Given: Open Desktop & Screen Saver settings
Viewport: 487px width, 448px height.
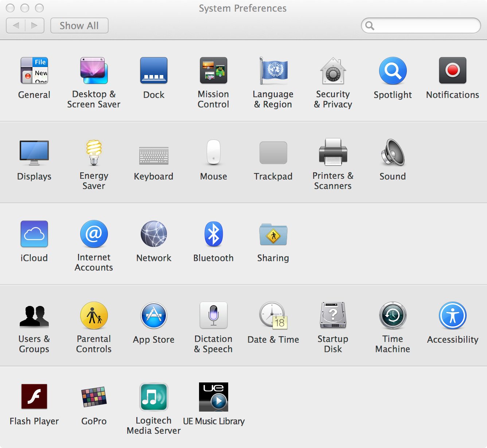Looking at the screenshot, I should [94, 71].
